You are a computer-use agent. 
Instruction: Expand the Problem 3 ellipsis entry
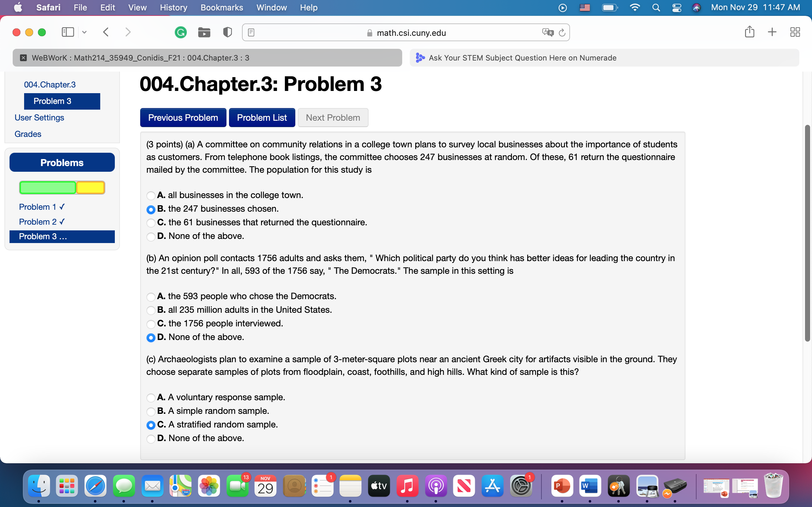(62, 236)
